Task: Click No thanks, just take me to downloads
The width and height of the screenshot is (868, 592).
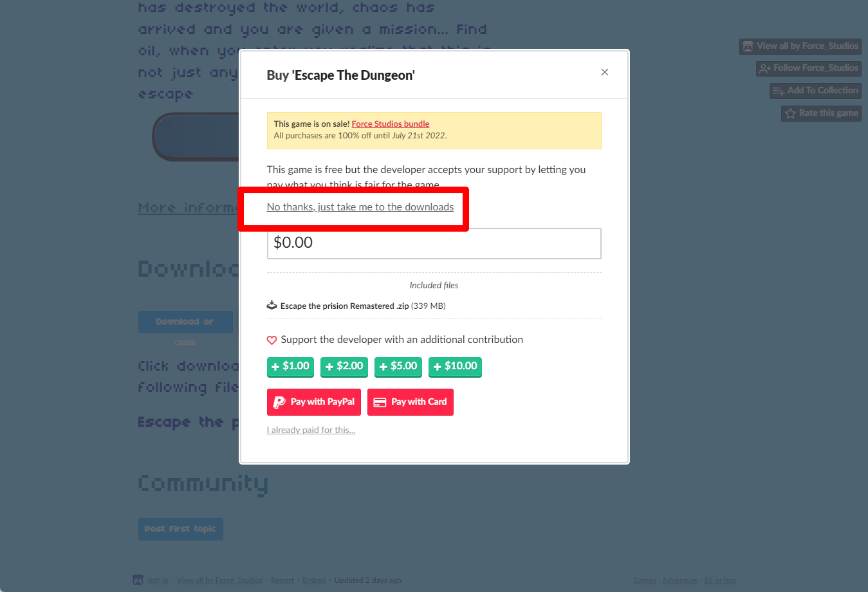Action: [360, 207]
